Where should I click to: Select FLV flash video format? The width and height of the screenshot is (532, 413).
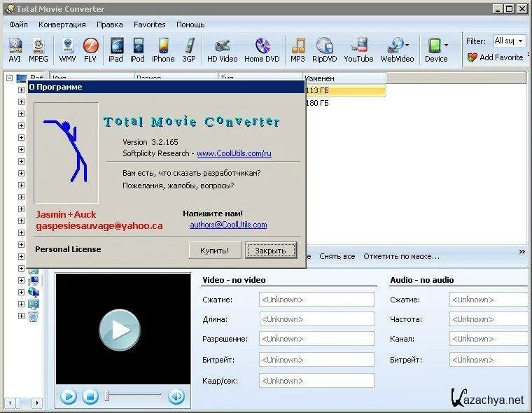point(90,50)
